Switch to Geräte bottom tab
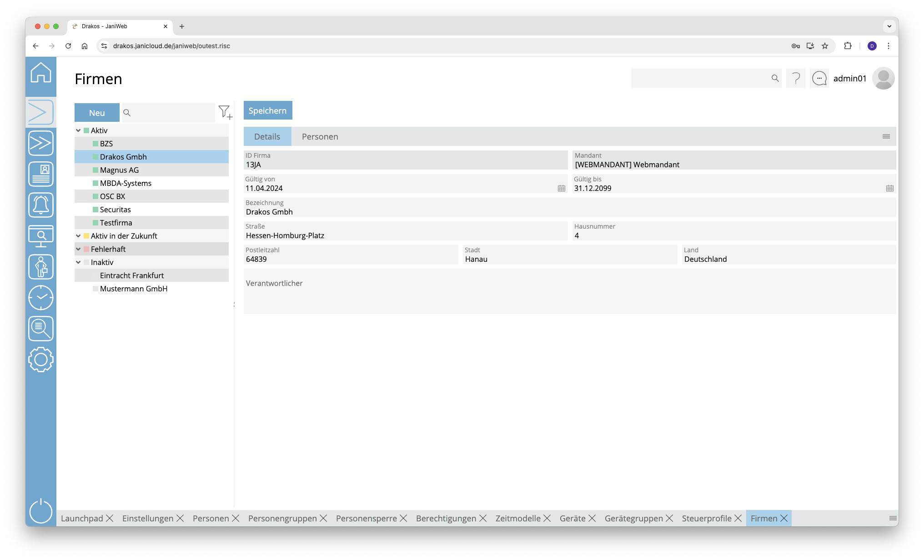Screen dimensions: 924x560 [572, 519]
